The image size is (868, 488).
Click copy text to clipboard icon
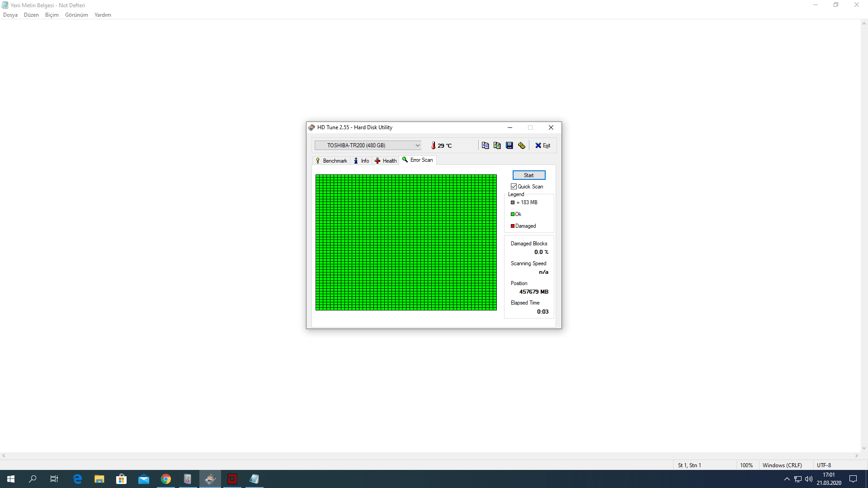click(485, 145)
